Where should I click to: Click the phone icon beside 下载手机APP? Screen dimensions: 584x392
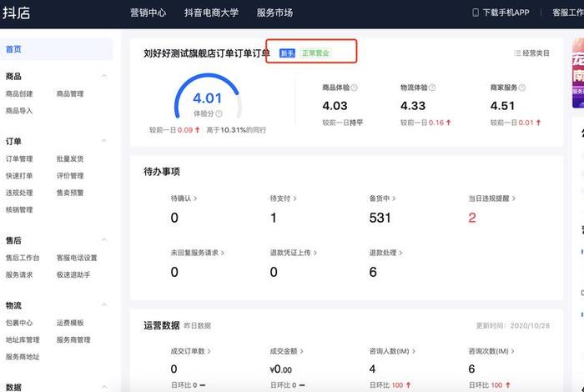pos(476,13)
